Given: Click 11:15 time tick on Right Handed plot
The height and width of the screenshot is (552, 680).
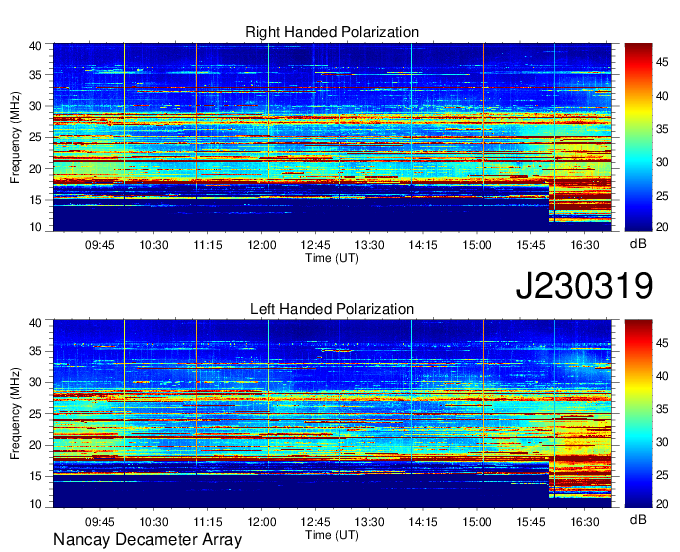Looking at the screenshot, I should (x=208, y=245).
